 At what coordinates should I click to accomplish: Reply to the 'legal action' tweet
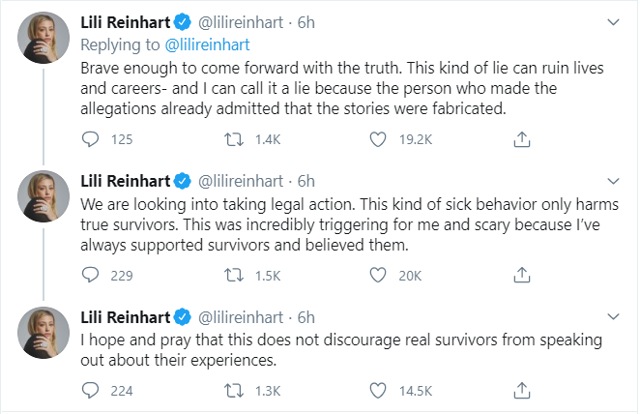(90, 275)
